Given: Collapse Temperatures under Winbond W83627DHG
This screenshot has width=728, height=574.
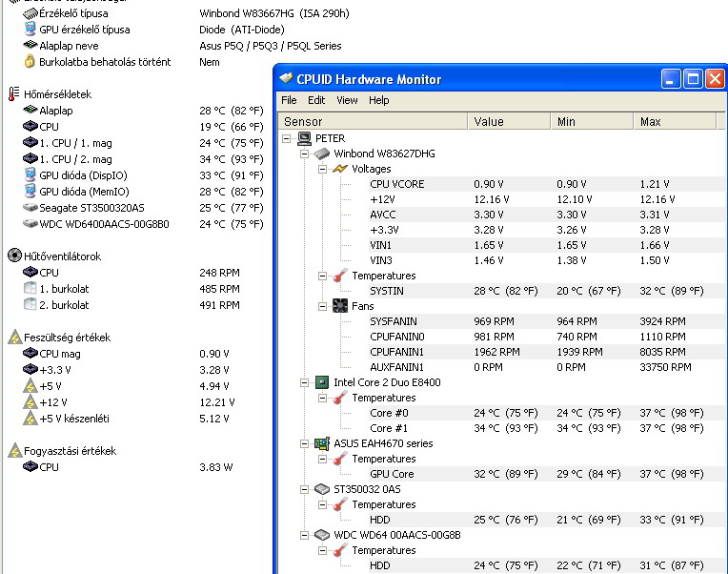Looking at the screenshot, I should coord(323,276).
